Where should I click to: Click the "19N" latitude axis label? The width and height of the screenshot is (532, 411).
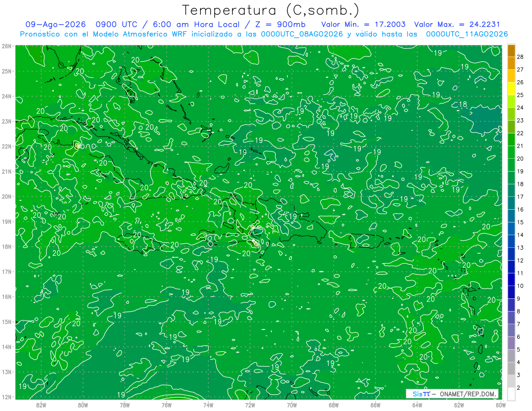click(6, 221)
